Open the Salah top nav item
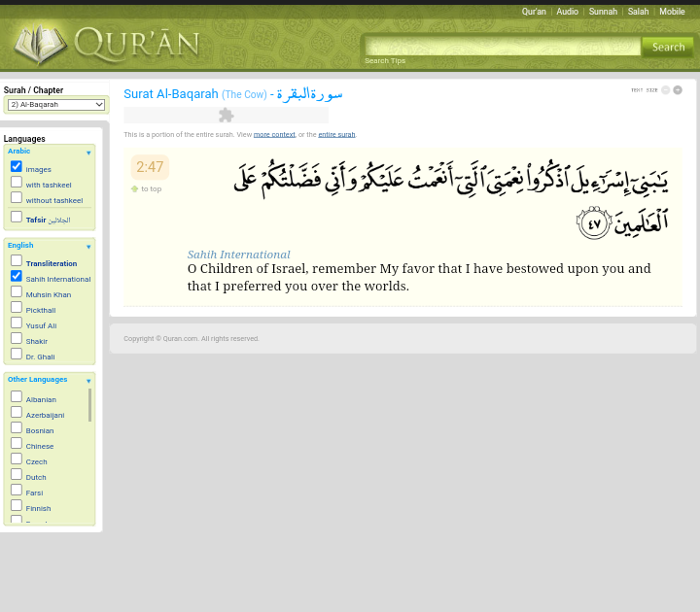This screenshot has height=612, width=700. 639,12
